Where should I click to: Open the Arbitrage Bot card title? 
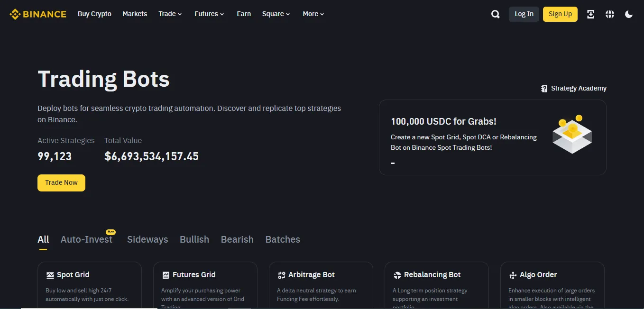312,275
